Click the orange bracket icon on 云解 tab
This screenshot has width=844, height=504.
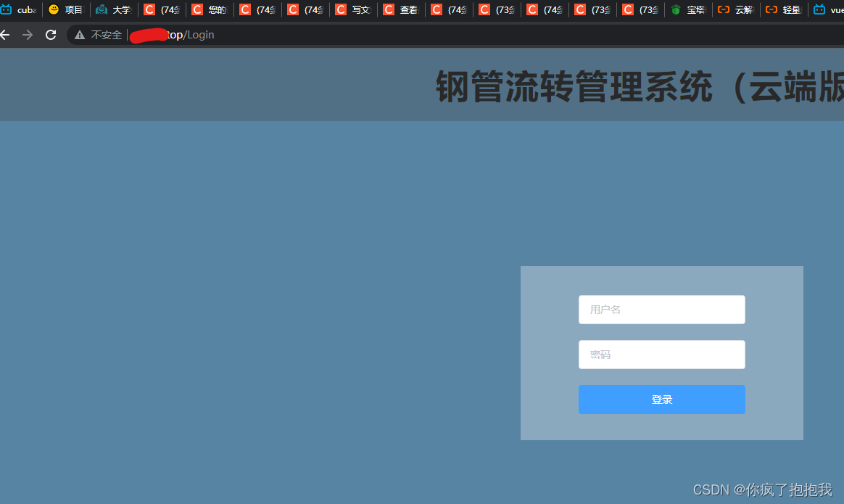721,9
